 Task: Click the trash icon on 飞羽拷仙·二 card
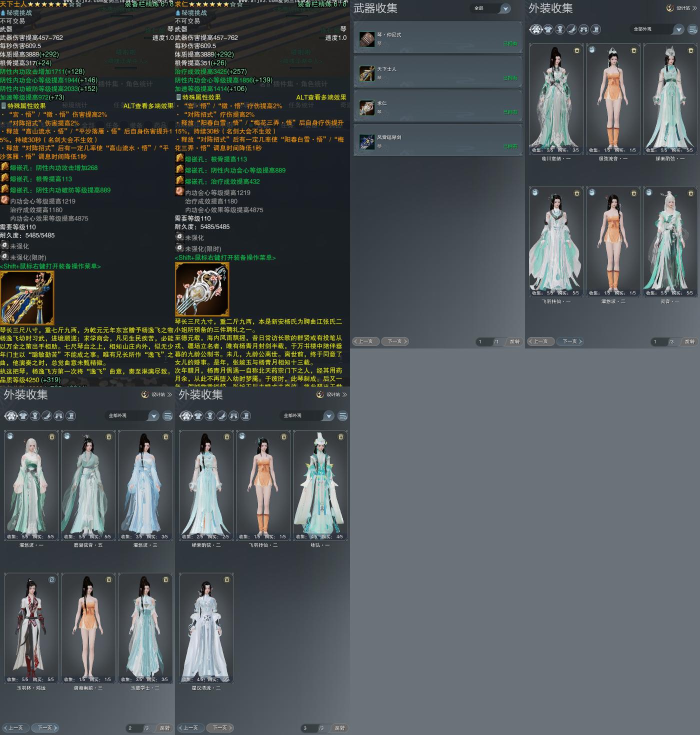(x=284, y=437)
